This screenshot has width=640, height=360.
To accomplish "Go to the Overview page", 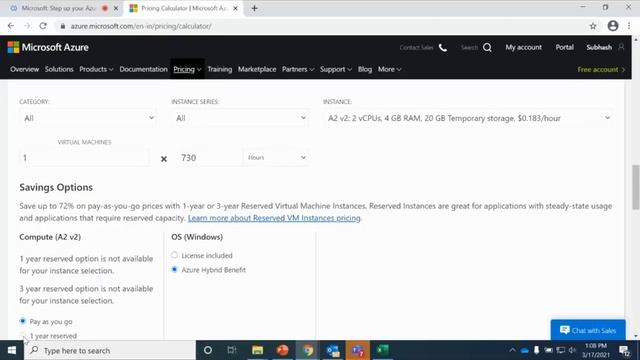I will click(x=24, y=69).
